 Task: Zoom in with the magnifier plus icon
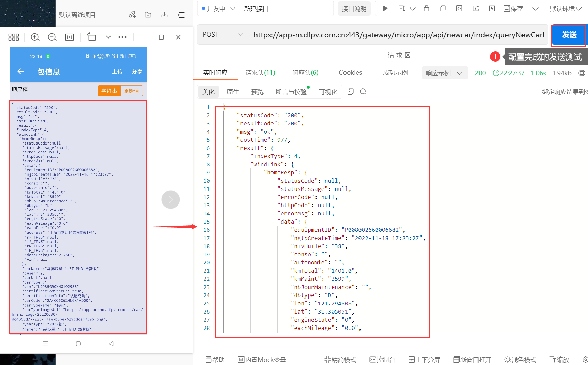point(35,37)
